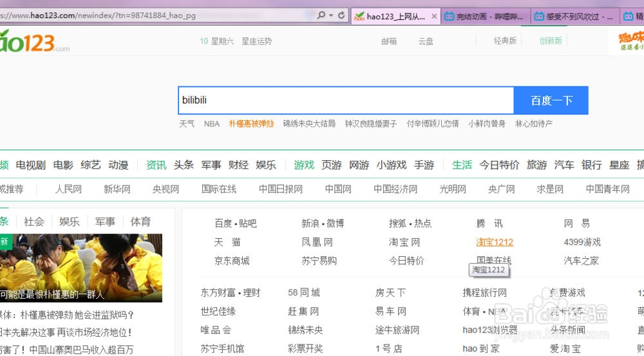Image resolution: width=644 pixels, height=356 pixels.
Task: Switch to the 完结动画 bilibili tab
Action: click(x=486, y=17)
